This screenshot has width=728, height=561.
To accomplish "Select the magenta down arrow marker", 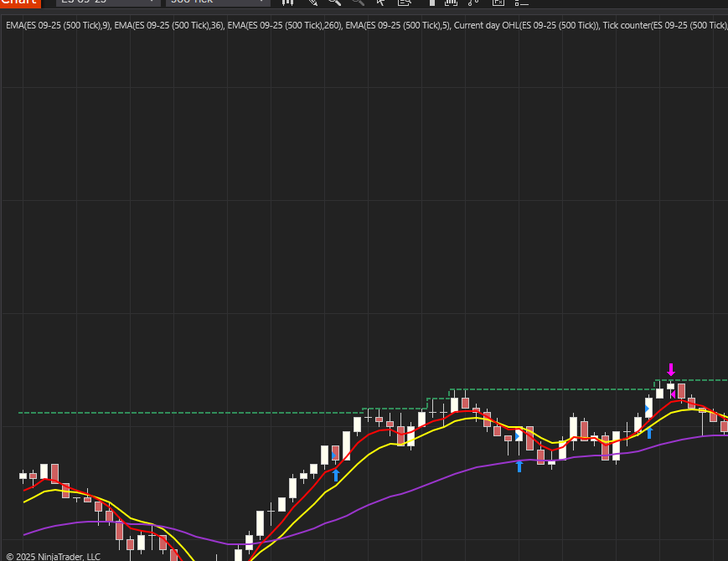I will pos(671,370).
